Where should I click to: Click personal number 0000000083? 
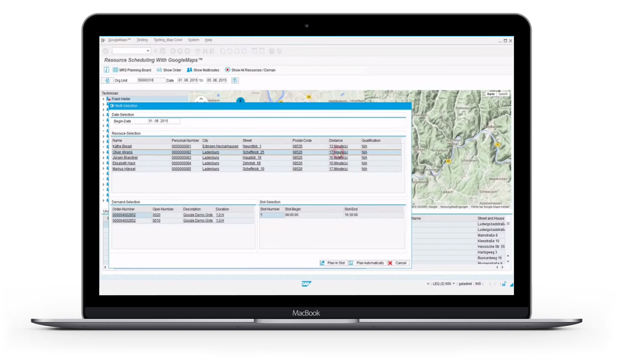pyautogui.click(x=181, y=158)
